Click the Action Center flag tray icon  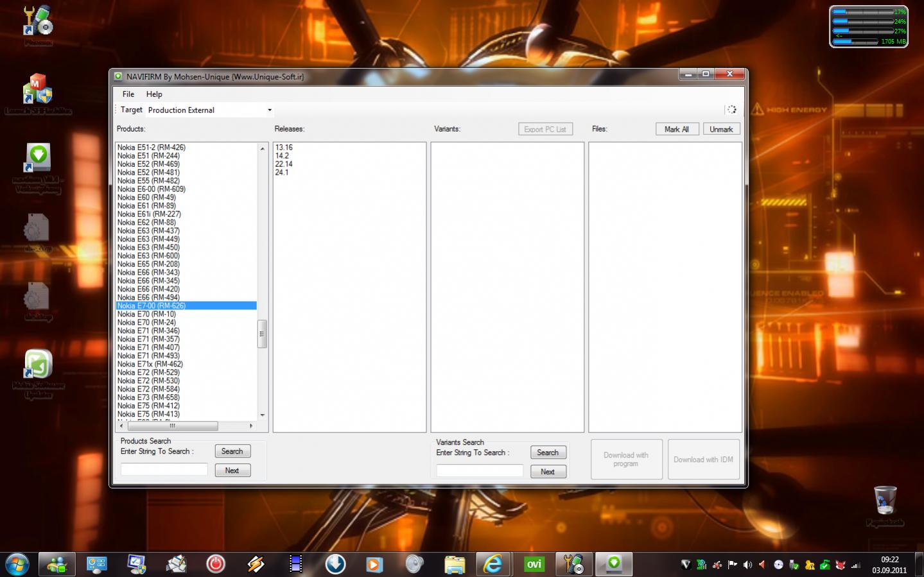coord(732,565)
